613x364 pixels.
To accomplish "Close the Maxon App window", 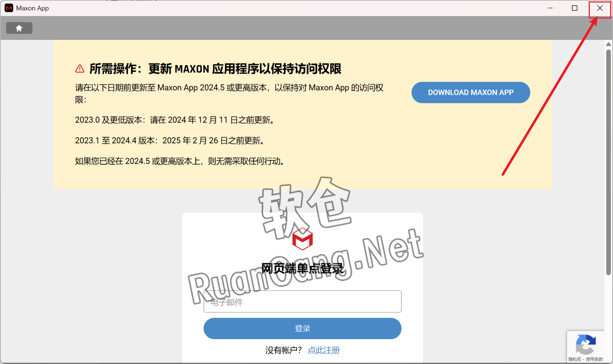I will (x=600, y=8).
